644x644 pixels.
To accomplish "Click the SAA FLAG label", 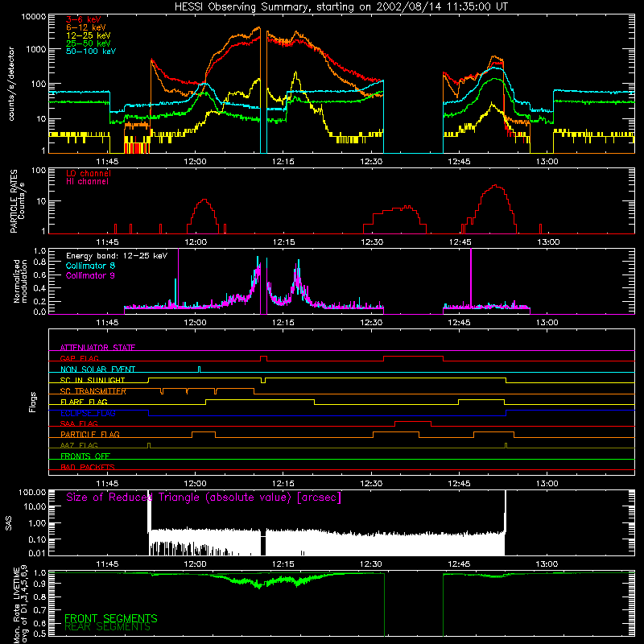I will [x=79, y=423].
